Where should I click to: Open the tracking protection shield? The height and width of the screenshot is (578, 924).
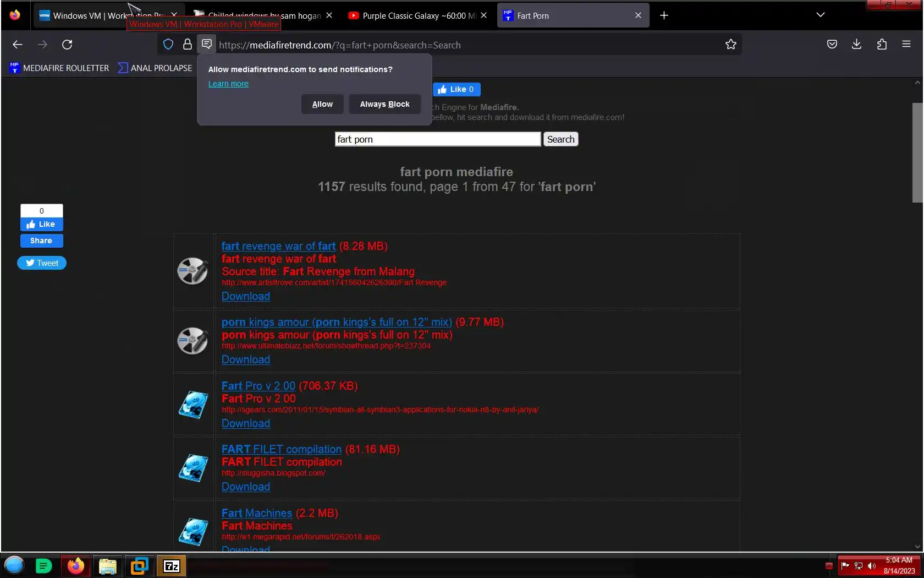point(168,45)
